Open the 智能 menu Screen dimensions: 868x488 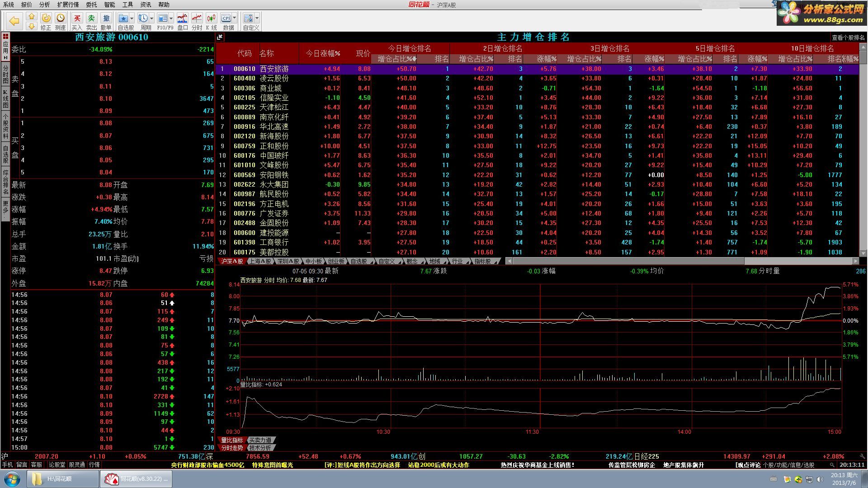point(109,5)
